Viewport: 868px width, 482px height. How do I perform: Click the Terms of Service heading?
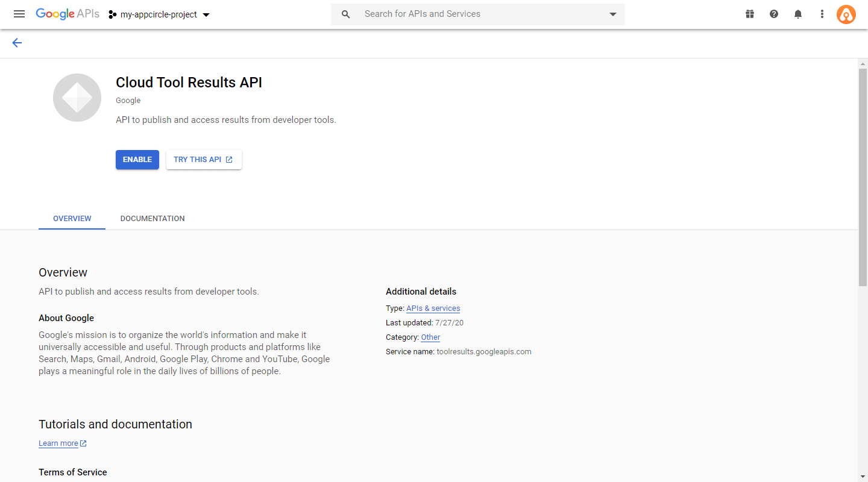click(x=73, y=472)
